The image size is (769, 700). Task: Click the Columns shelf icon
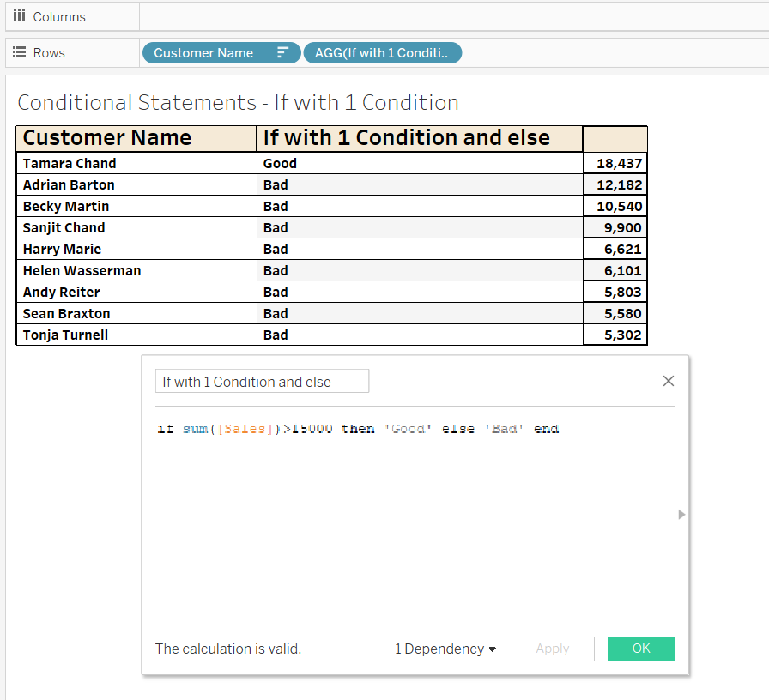pyautogui.click(x=19, y=16)
